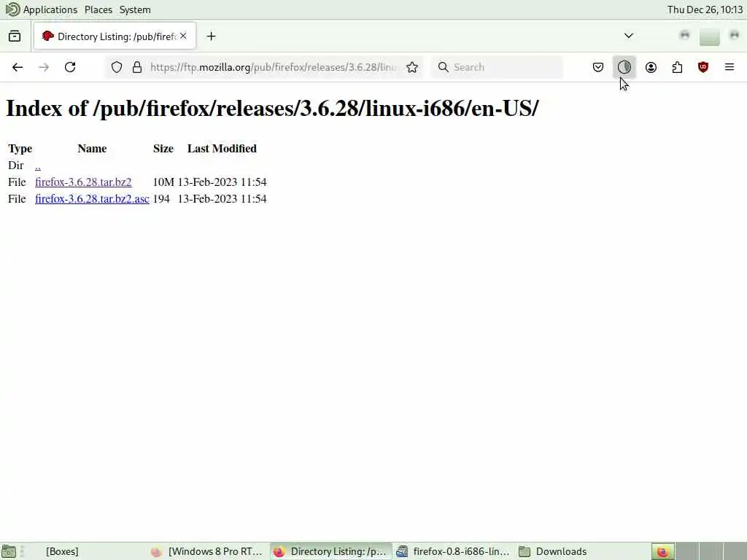Open tracking protection shield info
This screenshot has height=560, width=747.
coord(117,67)
